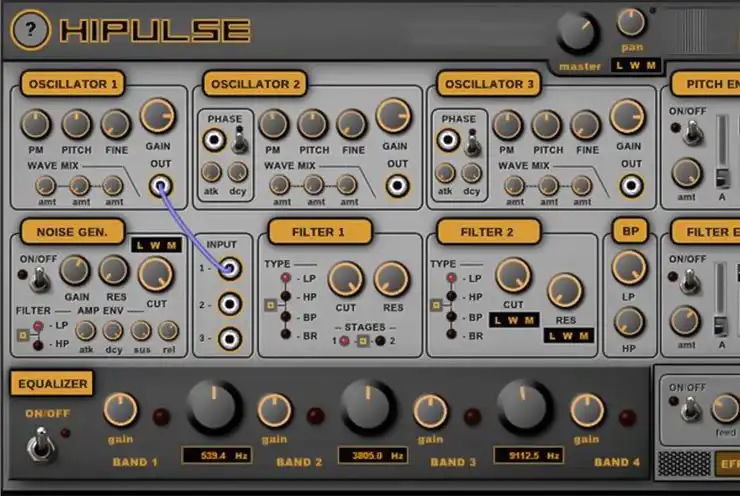Click the master volume knob
This screenshot has height=496, width=740.
579,33
